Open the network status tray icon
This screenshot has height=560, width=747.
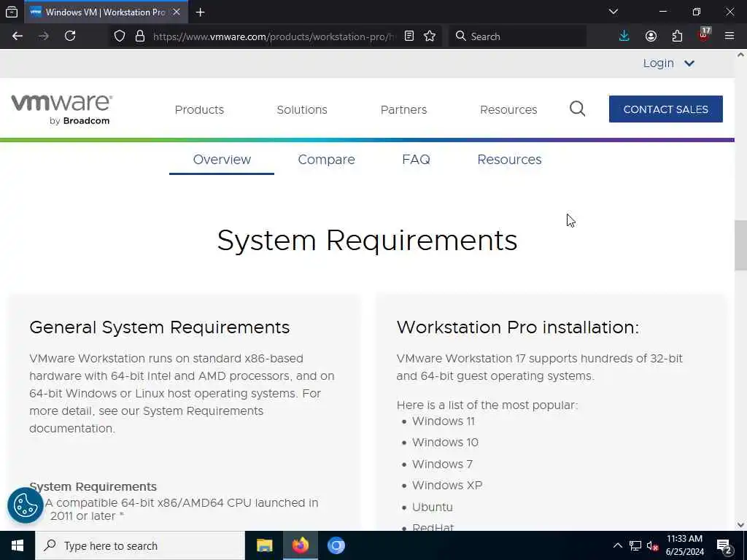(635, 545)
